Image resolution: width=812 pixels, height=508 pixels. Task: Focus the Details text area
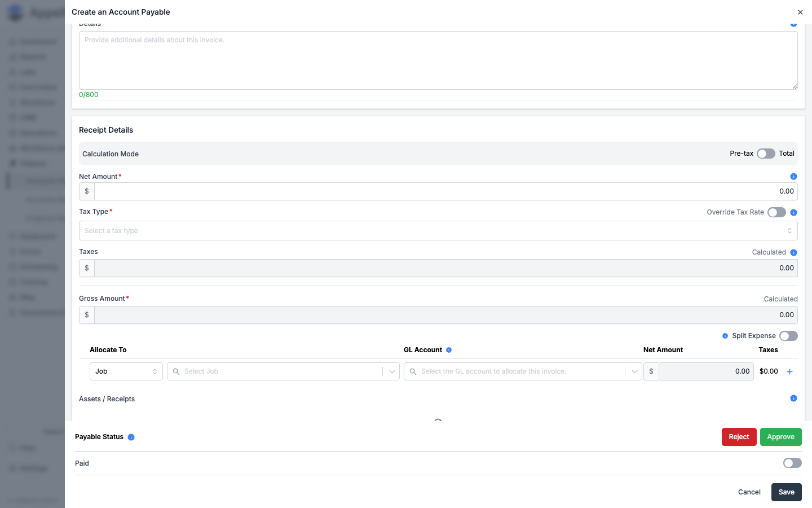click(x=438, y=60)
